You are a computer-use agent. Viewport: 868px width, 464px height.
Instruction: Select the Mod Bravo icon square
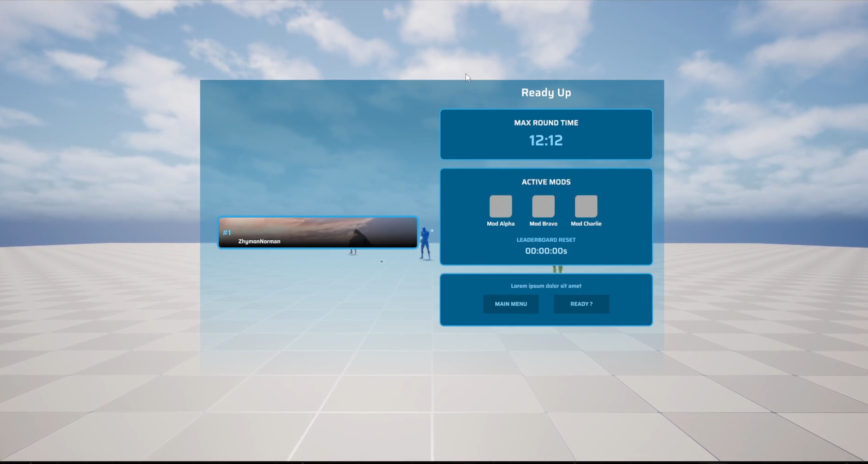pos(543,206)
